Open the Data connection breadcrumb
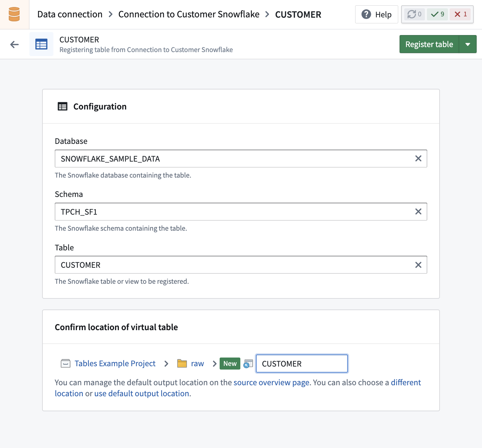 click(70, 14)
